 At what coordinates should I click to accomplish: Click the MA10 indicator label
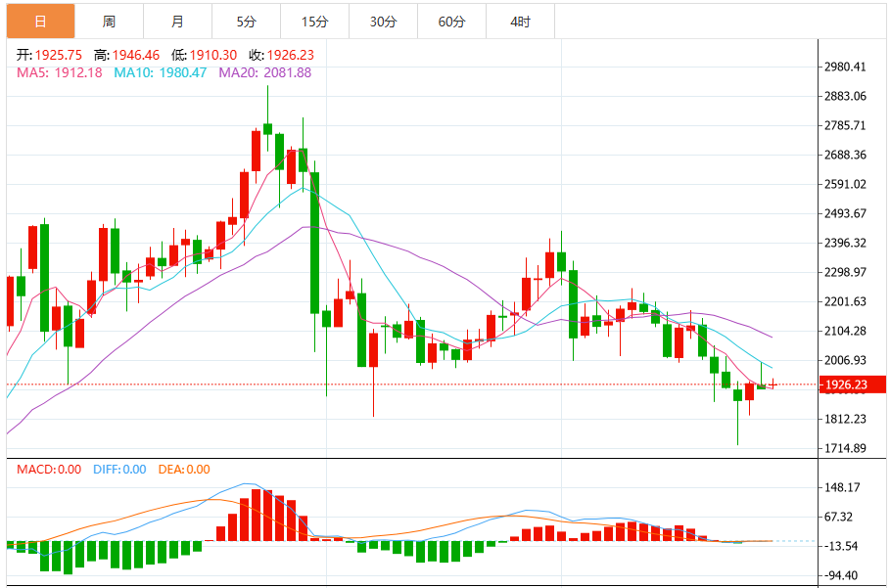(x=160, y=72)
